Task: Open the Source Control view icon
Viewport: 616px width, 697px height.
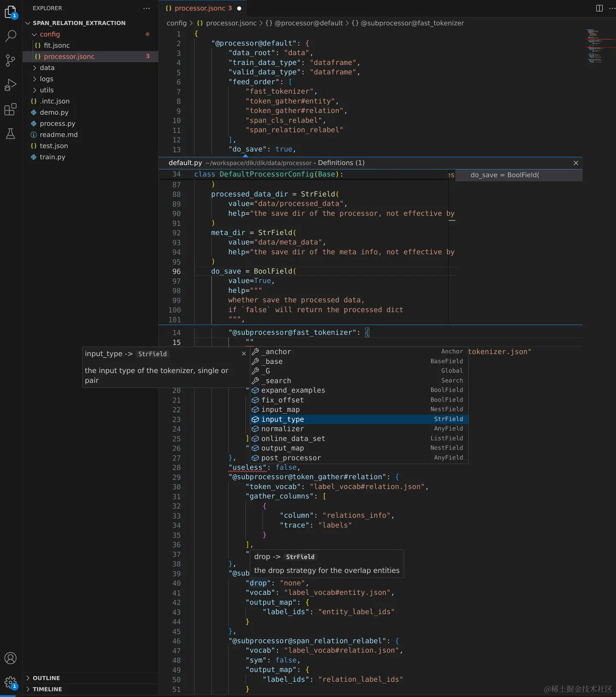Action: click(11, 60)
